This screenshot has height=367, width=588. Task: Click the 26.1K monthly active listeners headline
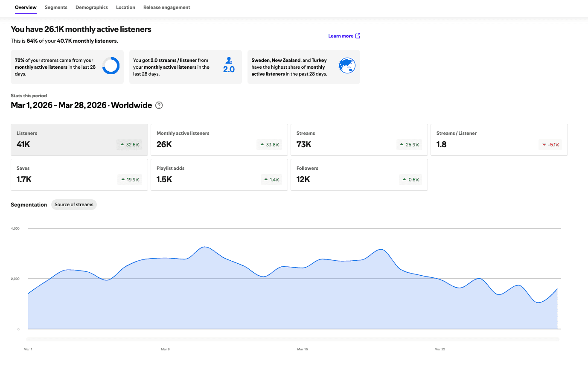pos(81,29)
